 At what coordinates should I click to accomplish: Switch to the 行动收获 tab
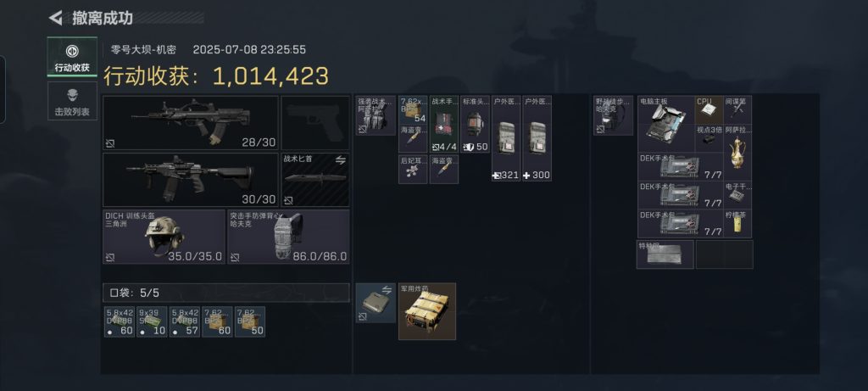point(72,57)
